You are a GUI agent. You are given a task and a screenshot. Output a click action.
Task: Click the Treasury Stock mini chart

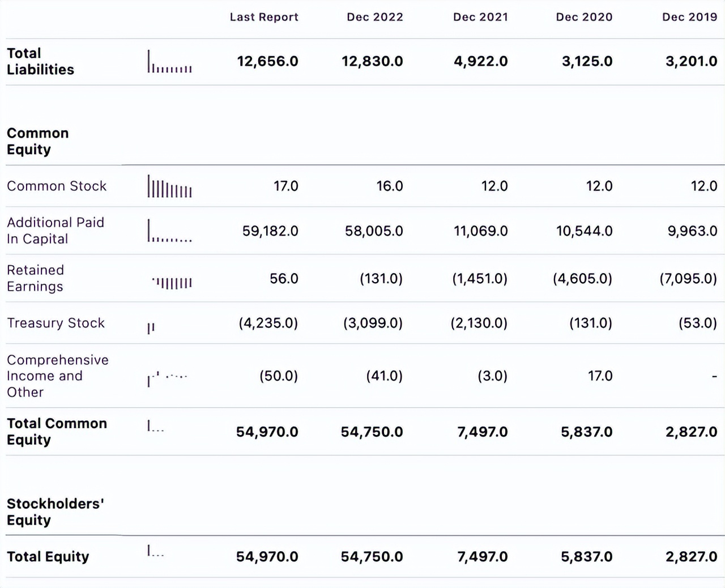151,328
